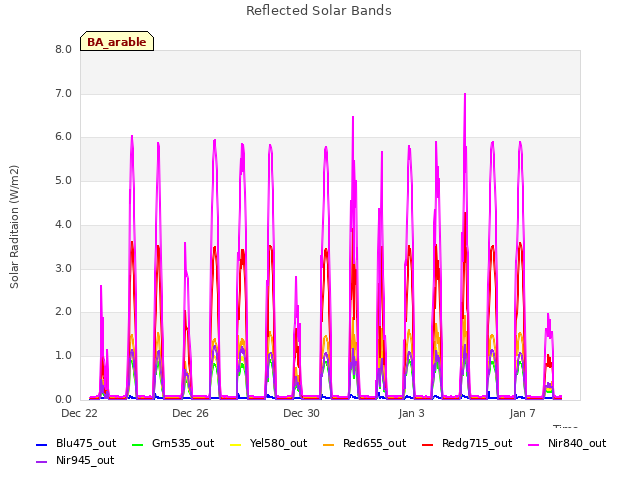
Task: Click the 4.0 y-axis tick label
Action: coord(63,224)
